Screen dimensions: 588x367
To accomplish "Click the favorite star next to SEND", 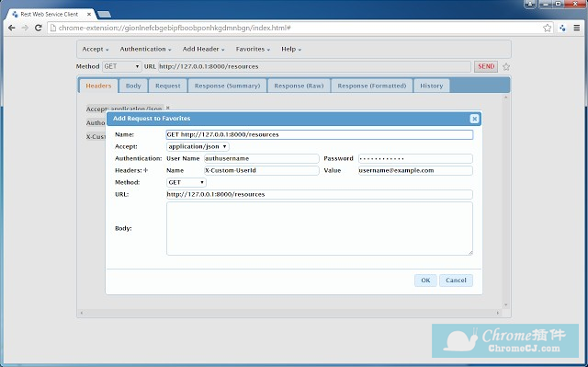I will (506, 67).
